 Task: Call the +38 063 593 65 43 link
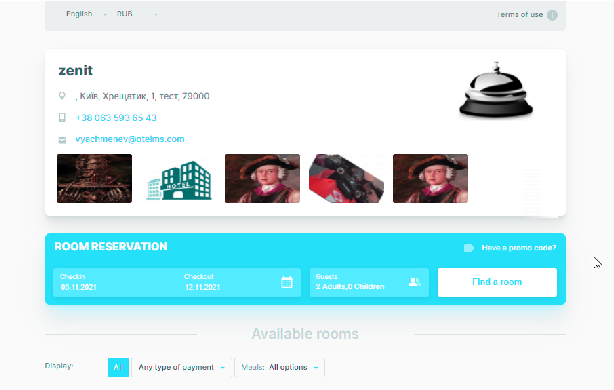tap(116, 117)
